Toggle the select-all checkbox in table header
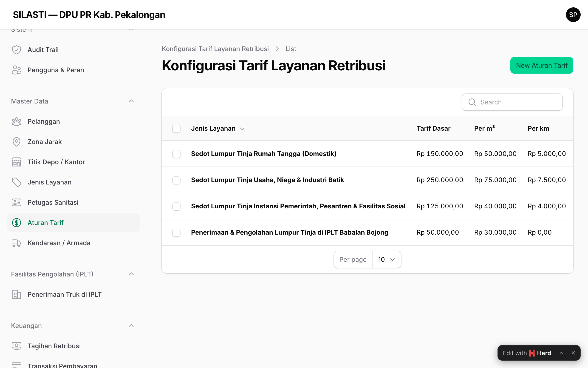Screen dimensions: 588x368 [x=176, y=129]
